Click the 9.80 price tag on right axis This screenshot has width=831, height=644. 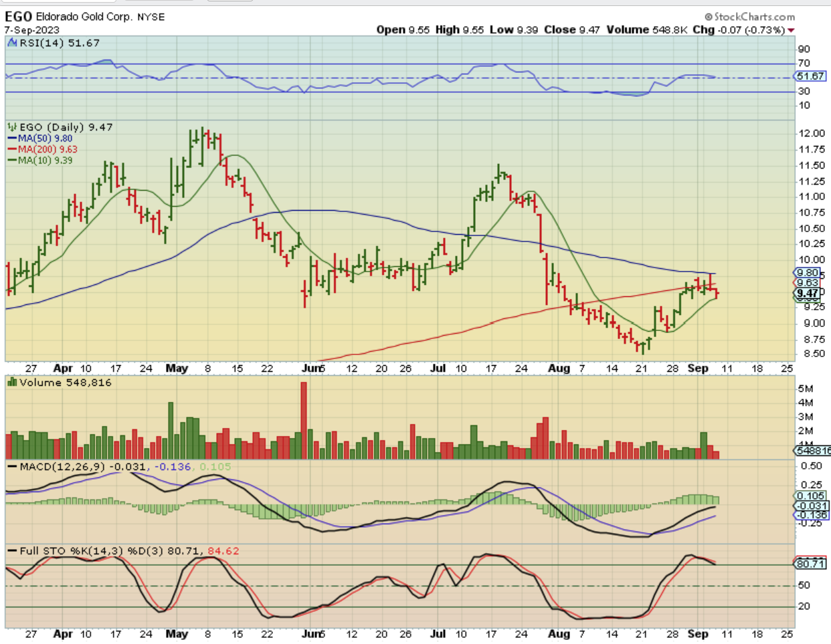[x=808, y=273]
